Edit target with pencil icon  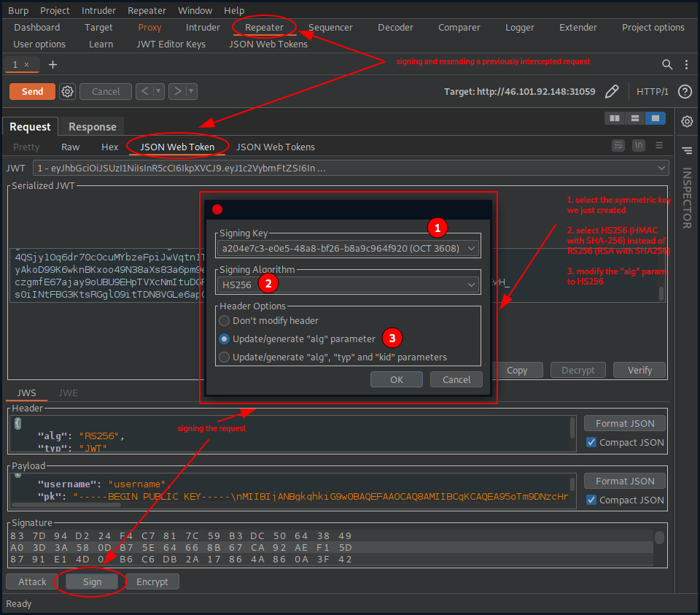tap(612, 91)
